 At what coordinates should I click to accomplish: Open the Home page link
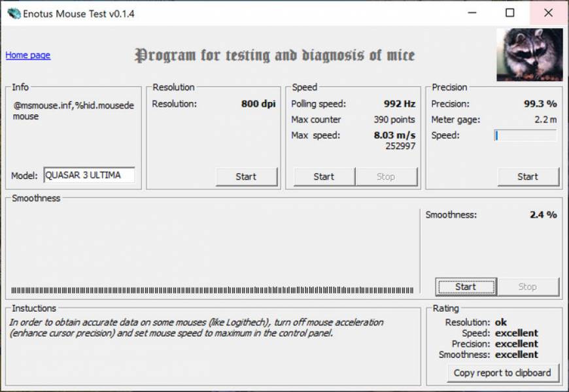(x=27, y=55)
